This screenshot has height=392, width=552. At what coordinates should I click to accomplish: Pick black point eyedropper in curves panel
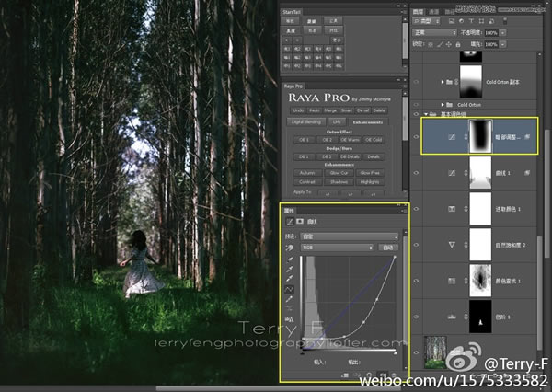[x=290, y=259]
